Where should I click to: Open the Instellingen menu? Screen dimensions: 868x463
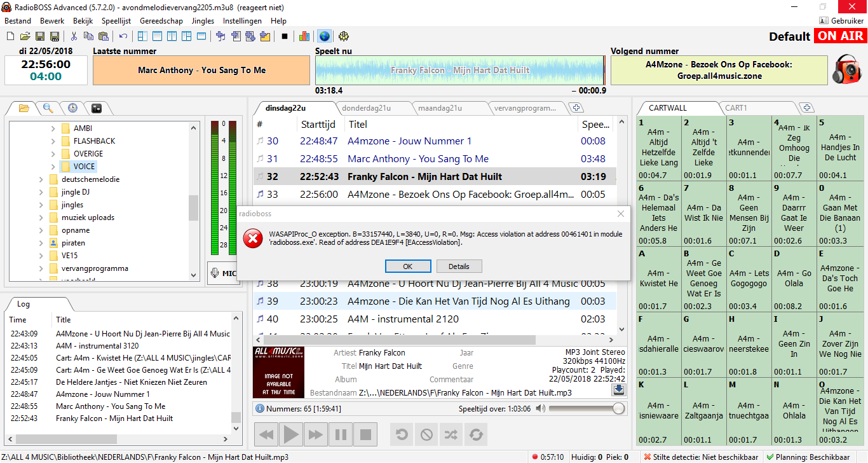click(242, 21)
